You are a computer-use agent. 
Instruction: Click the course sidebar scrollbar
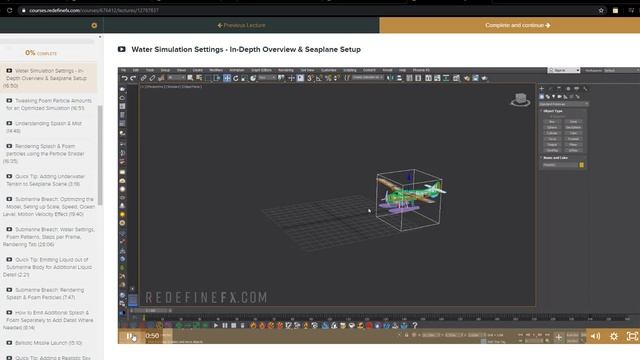(100, 155)
